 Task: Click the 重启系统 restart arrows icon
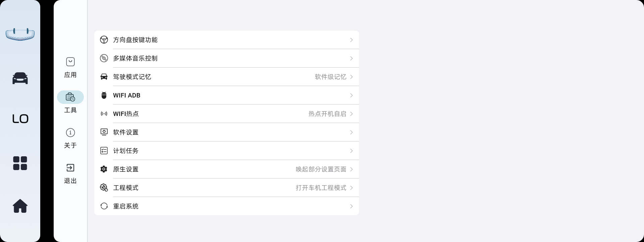[104, 206]
